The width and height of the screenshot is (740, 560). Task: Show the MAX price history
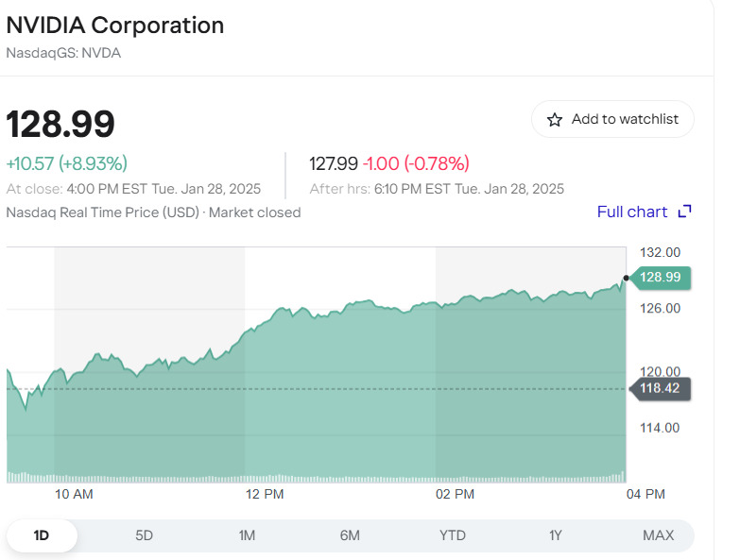pos(658,535)
